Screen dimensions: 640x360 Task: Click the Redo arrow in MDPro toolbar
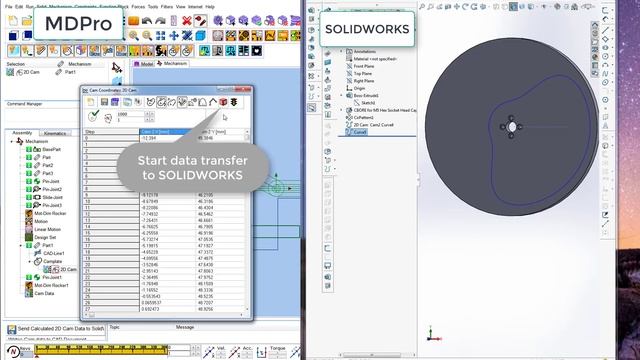[x=160, y=21]
